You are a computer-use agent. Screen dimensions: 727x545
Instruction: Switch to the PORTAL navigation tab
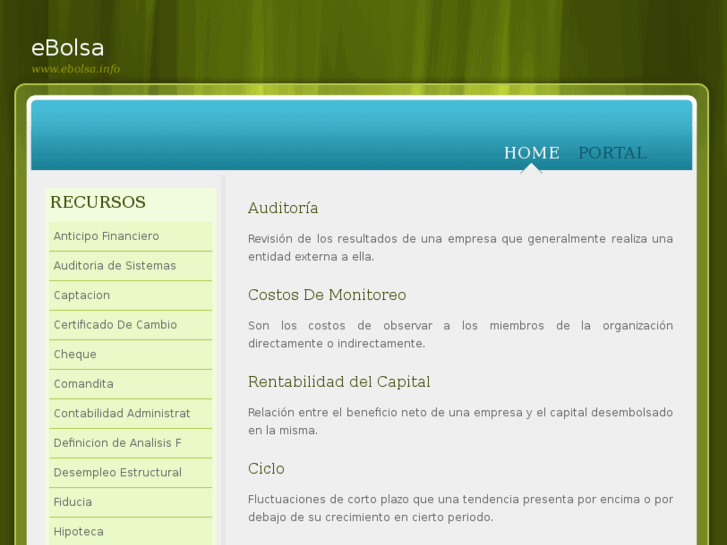(x=612, y=153)
